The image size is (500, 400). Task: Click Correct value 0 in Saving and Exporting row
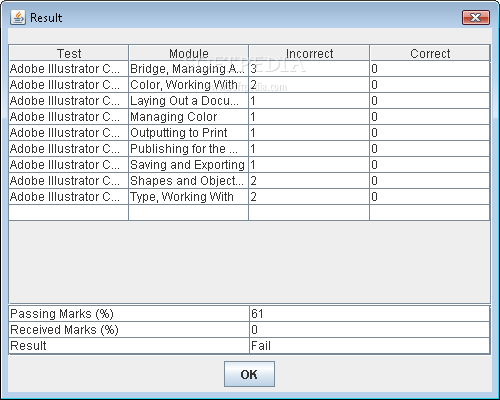[430, 165]
